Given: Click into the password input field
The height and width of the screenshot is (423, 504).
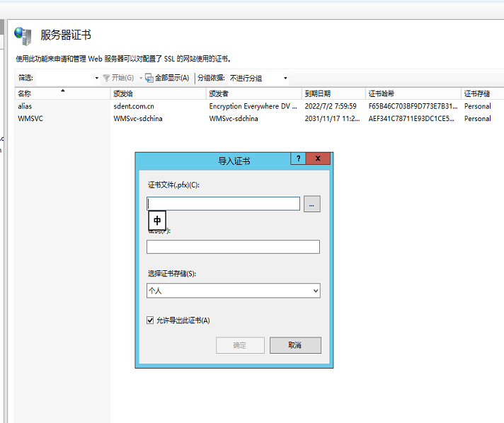Looking at the screenshot, I should 233,247.
